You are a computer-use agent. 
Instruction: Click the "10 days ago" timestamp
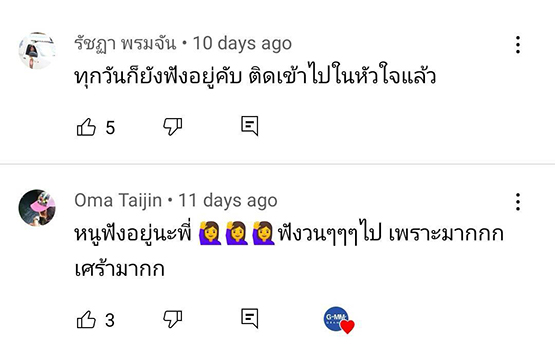click(x=242, y=44)
